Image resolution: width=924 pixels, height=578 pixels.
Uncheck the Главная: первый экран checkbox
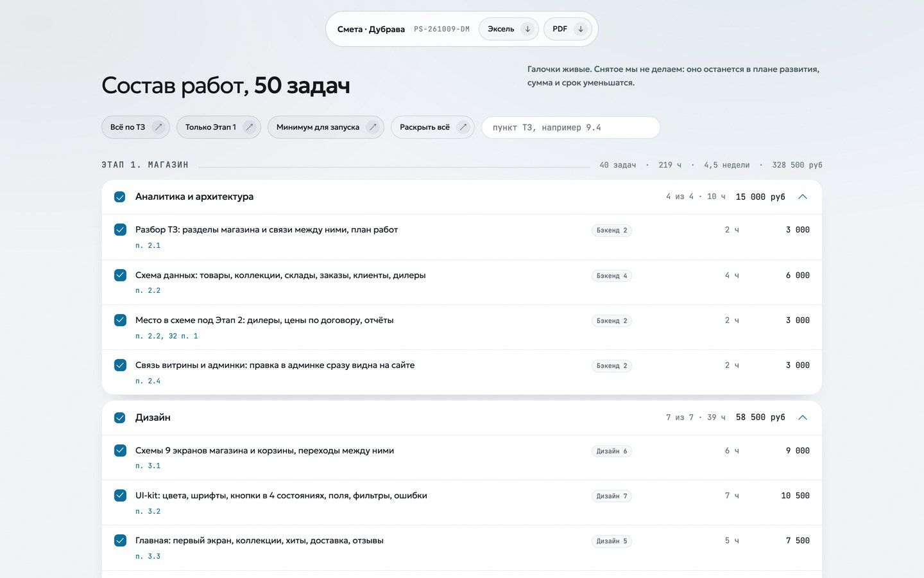click(120, 541)
